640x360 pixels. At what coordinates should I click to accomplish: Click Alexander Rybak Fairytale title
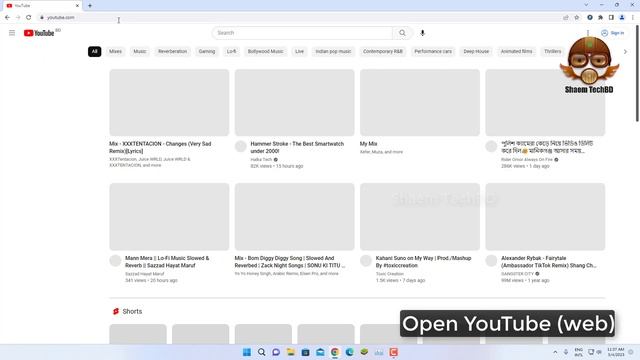[549, 262]
